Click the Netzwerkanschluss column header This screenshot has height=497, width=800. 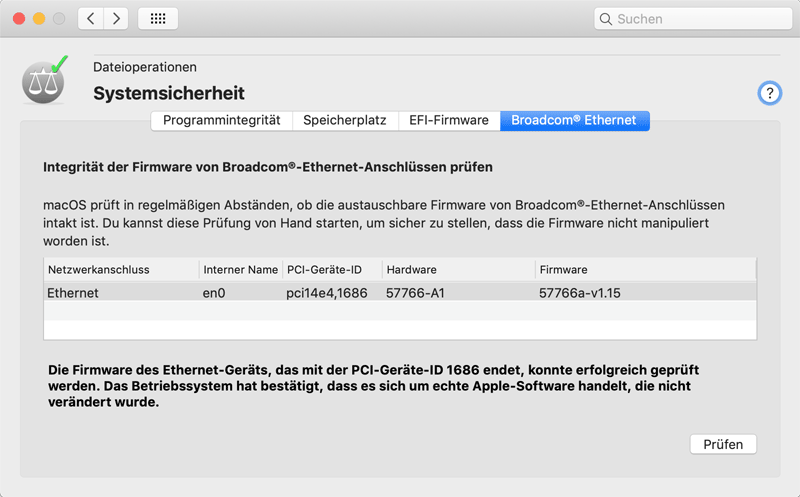(121, 269)
